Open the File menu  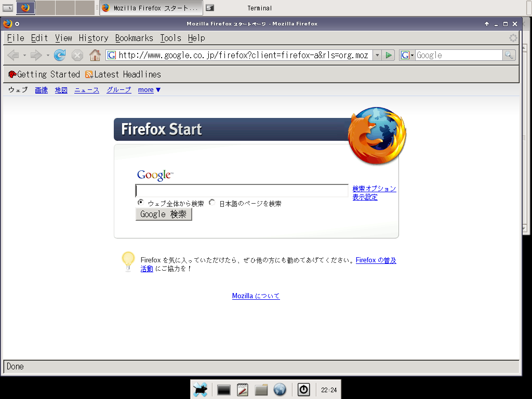click(16, 38)
